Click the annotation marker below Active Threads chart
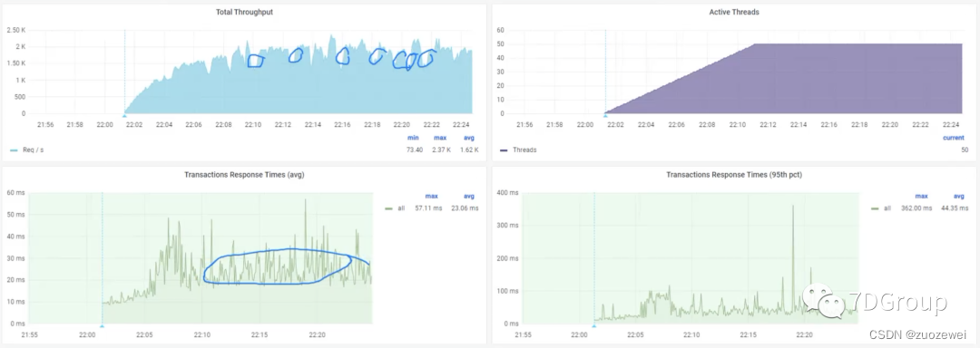The width and height of the screenshot is (980, 348). click(x=605, y=115)
